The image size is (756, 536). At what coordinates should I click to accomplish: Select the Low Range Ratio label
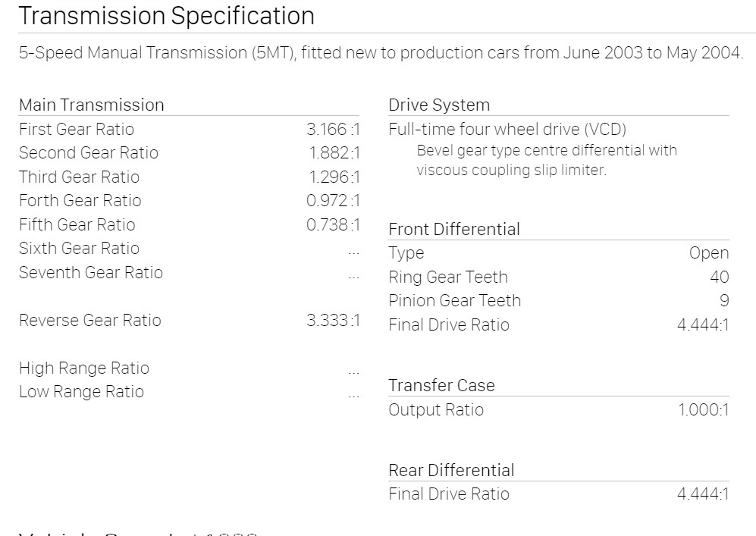81,391
